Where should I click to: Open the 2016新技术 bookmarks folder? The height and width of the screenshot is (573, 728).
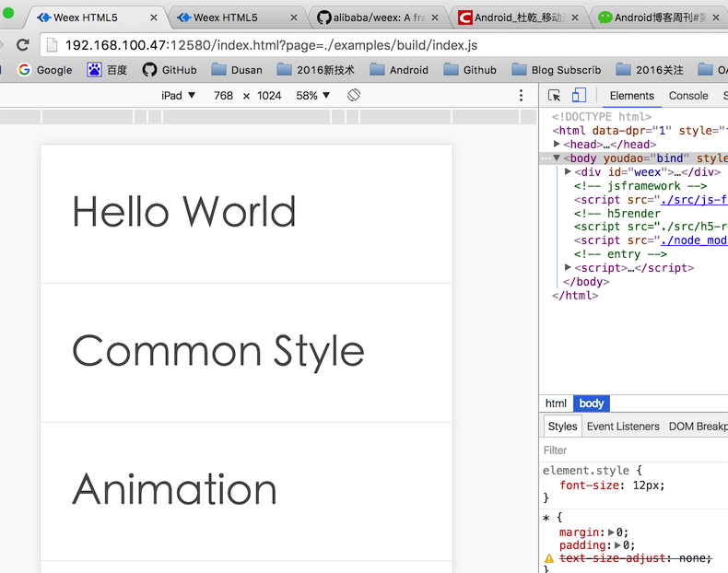click(x=316, y=70)
